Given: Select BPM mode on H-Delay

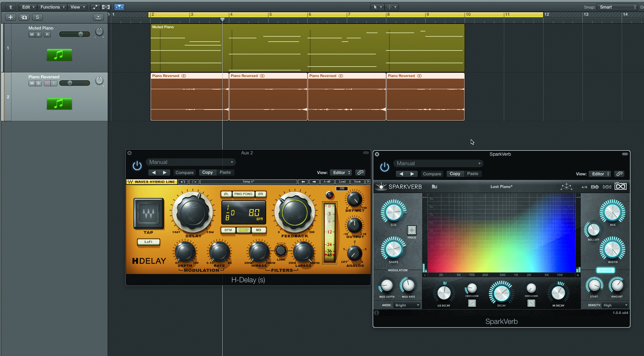Looking at the screenshot, I should click(x=228, y=230).
